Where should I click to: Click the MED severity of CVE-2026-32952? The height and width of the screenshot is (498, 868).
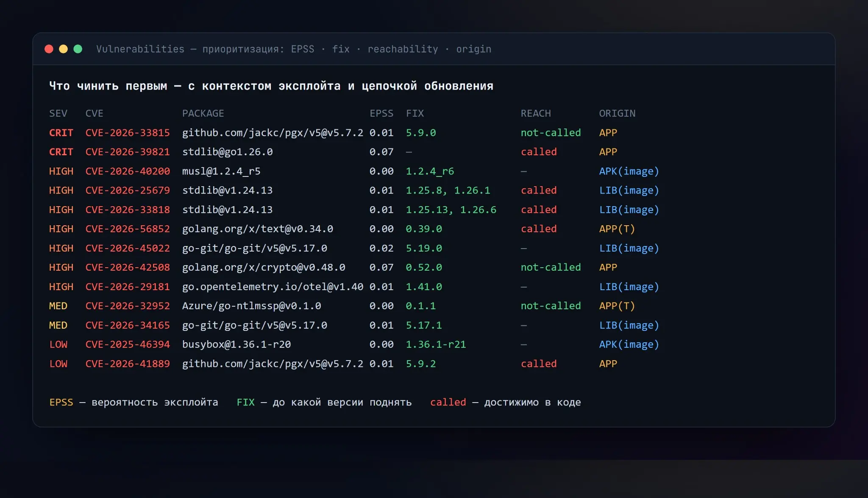pyautogui.click(x=58, y=306)
